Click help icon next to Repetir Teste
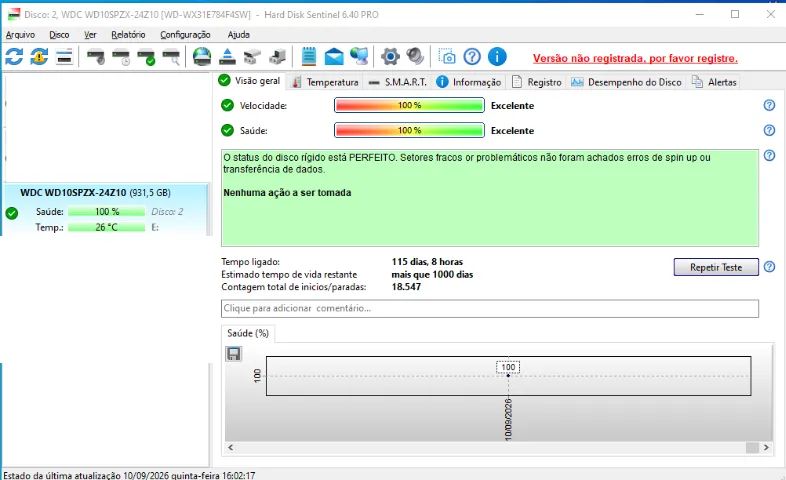The height and width of the screenshot is (480, 786). pyautogui.click(x=769, y=267)
